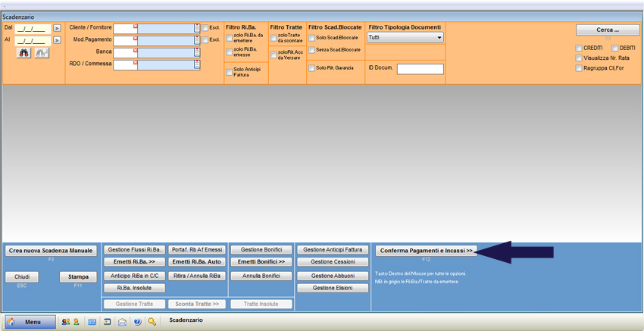Open the envelope mail icon in bottom toolbar
644x331 pixels.
pyautogui.click(x=122, y=322)
